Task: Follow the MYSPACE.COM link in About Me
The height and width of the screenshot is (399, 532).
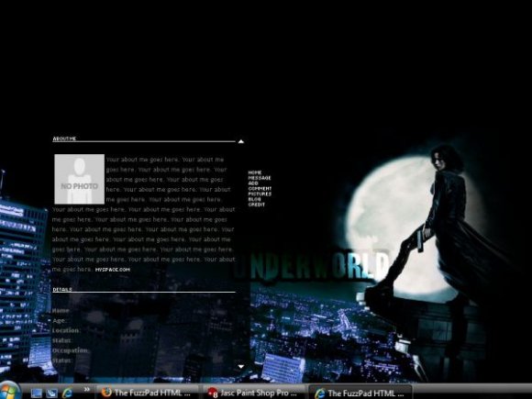Action: (x=113, y=270)
